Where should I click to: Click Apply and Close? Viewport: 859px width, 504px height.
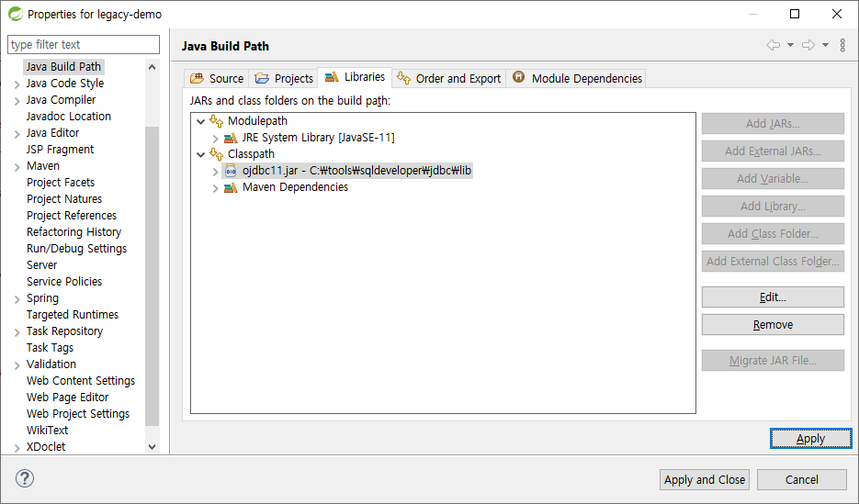pyautogui.click(x=705, y=479)
